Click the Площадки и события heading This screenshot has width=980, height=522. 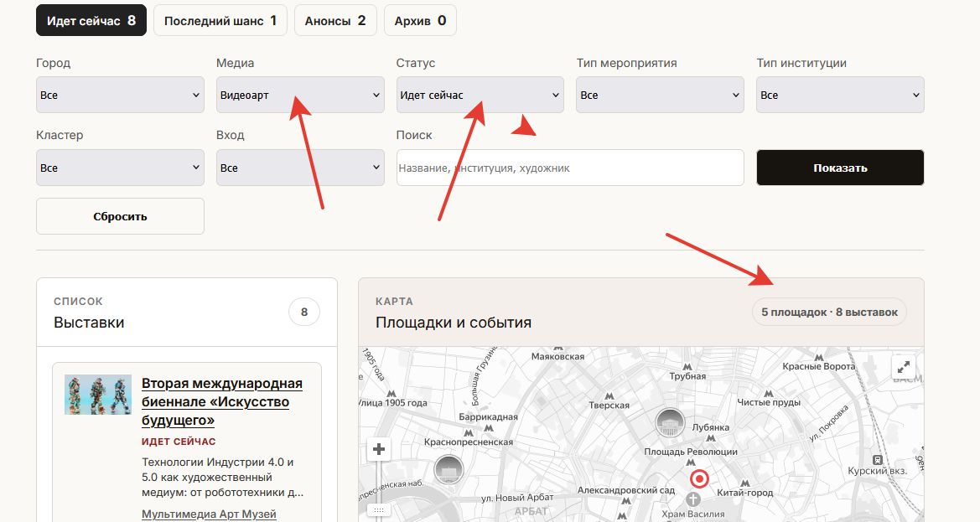click(x=454, y=323)
